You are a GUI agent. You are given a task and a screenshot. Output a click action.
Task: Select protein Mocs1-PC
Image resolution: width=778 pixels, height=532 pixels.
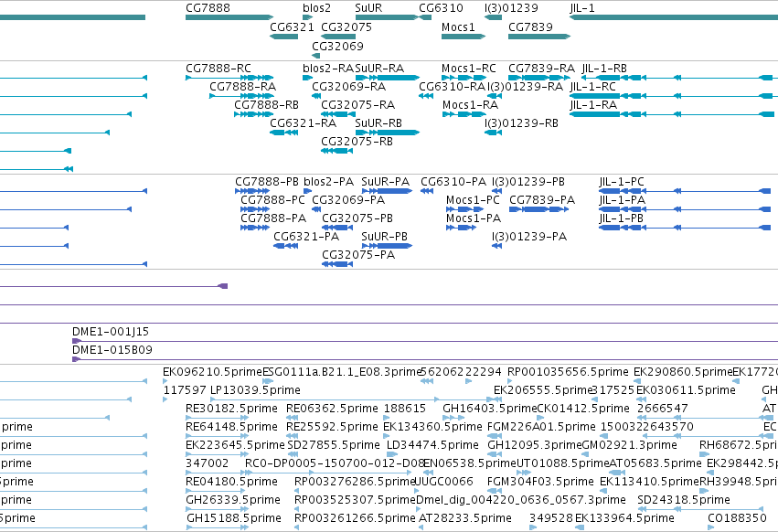pyautogui.click(x=473, y=200)
